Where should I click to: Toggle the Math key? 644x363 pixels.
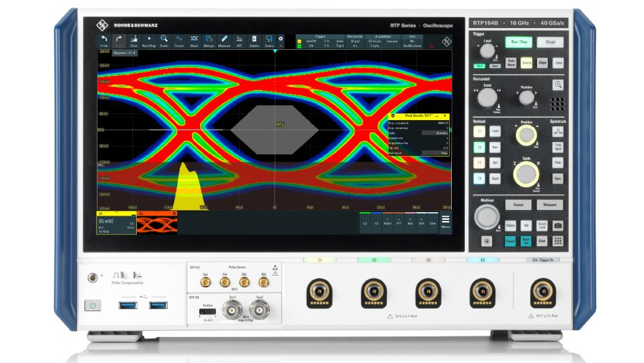tap(495, 178)
